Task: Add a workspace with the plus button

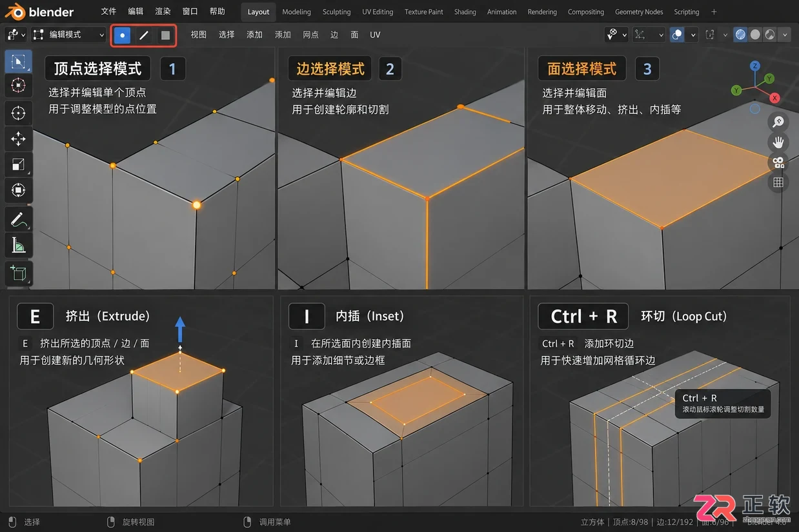Action: (714, 12)
